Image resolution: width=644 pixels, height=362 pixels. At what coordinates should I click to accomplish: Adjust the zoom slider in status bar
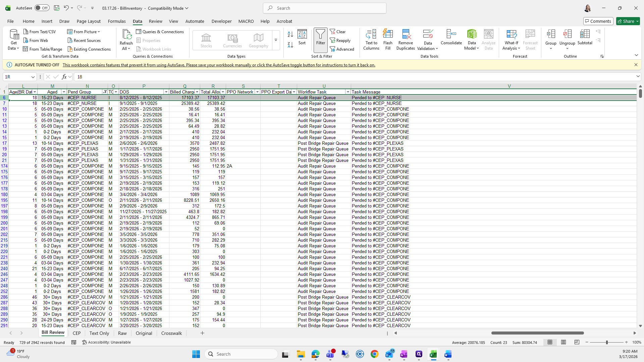tap(606, 342)
